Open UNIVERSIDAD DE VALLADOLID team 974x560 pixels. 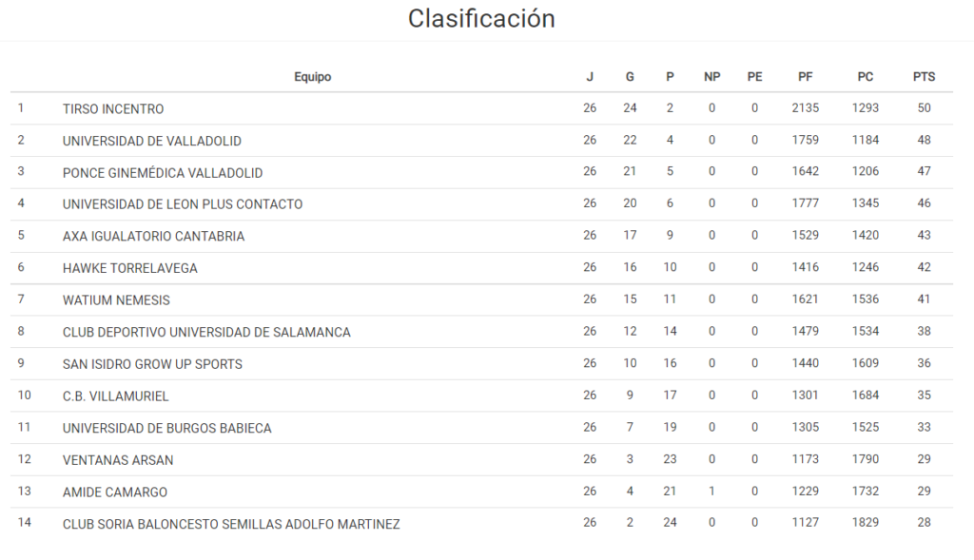152,141
